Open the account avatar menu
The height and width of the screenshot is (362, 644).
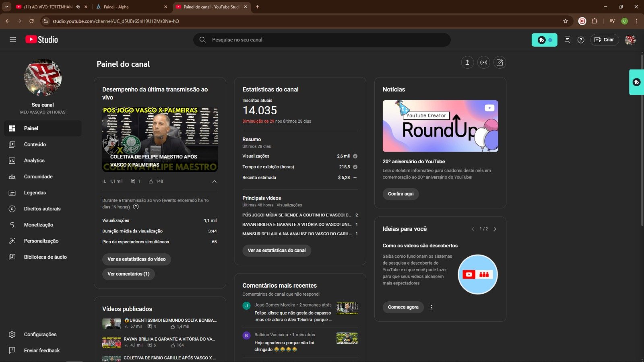[x=630, y=40]
